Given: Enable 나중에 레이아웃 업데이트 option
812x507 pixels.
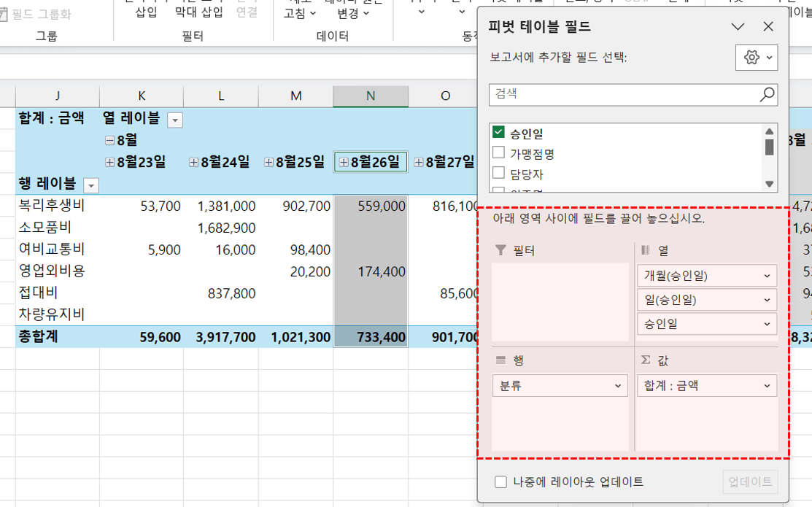Looking at the screenshot, I should [499, 481].
